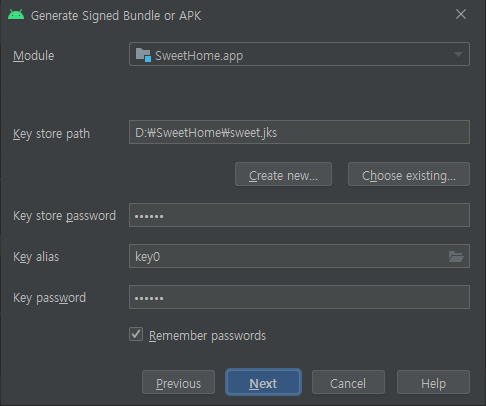This screenshot has width=486, height=406.
Task: Click the Android logo in title bar
Action: [16, 15]
